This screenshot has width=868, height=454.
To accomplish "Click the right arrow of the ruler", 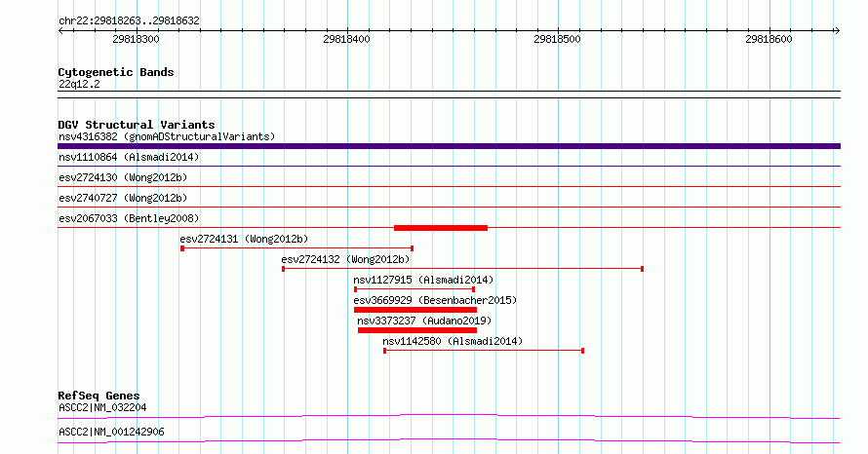I will click(x=837, y=31).
